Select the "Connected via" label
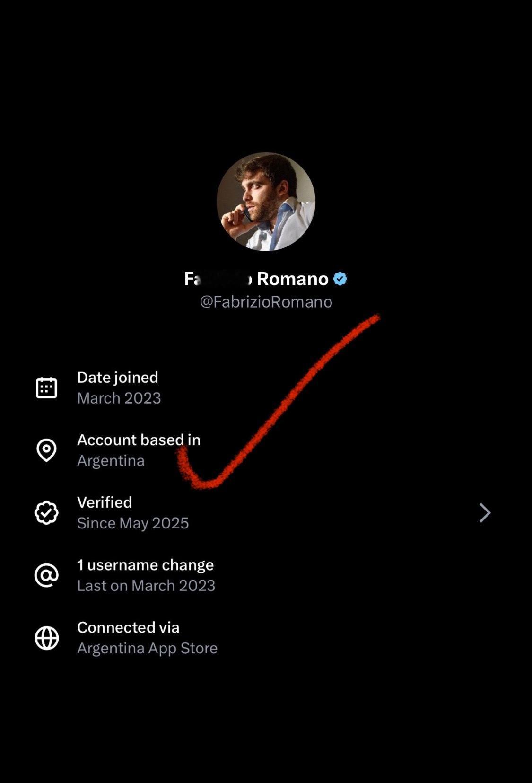The image size is (532, 783). tap(128, 627)
